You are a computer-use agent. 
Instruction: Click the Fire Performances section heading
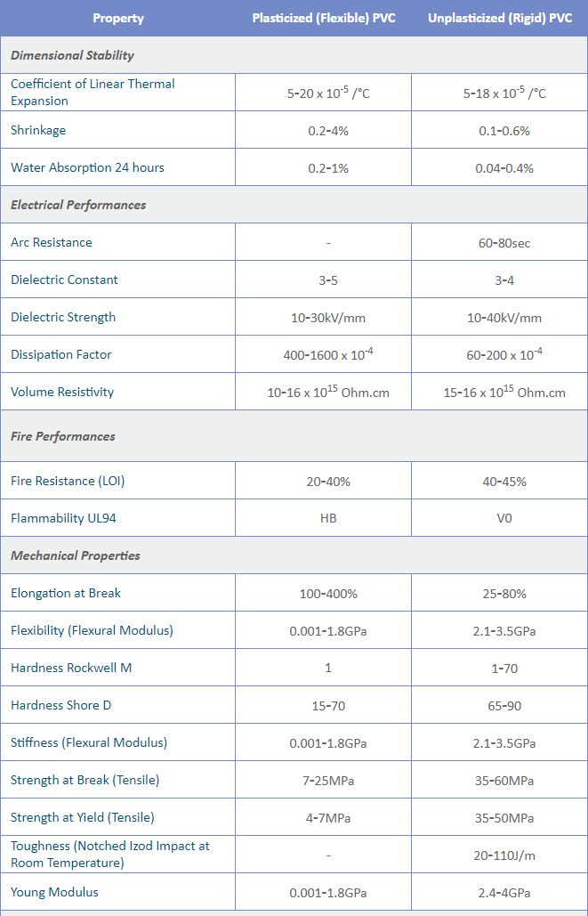click(x=63, y=436)
